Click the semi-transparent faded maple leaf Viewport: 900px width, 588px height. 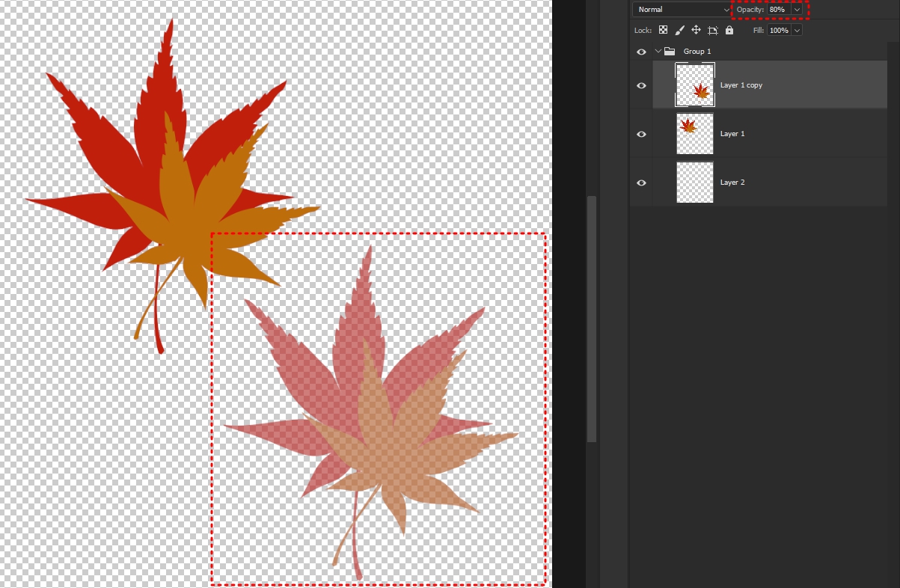click(370, 413)
